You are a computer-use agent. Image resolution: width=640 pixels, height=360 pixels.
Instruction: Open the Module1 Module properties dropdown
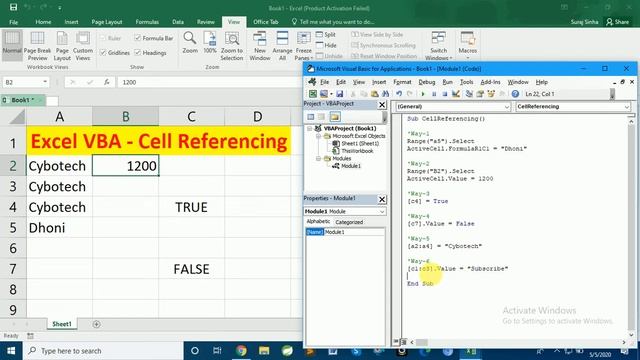382,211
